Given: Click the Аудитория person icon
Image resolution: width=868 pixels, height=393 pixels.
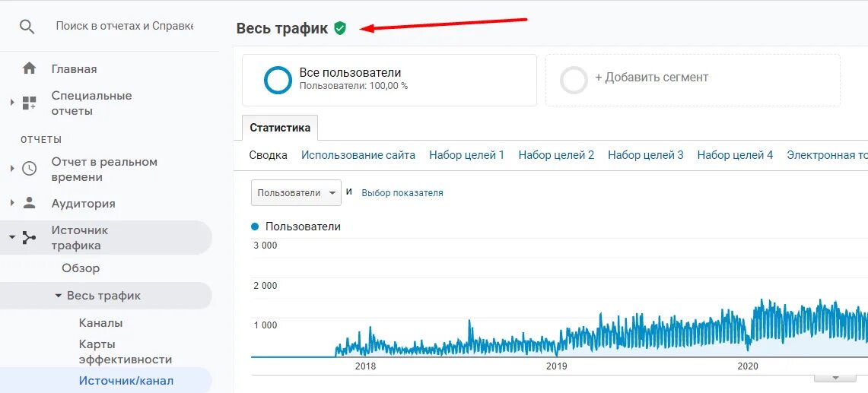Looking at the screenshot, I should point(29,203).
